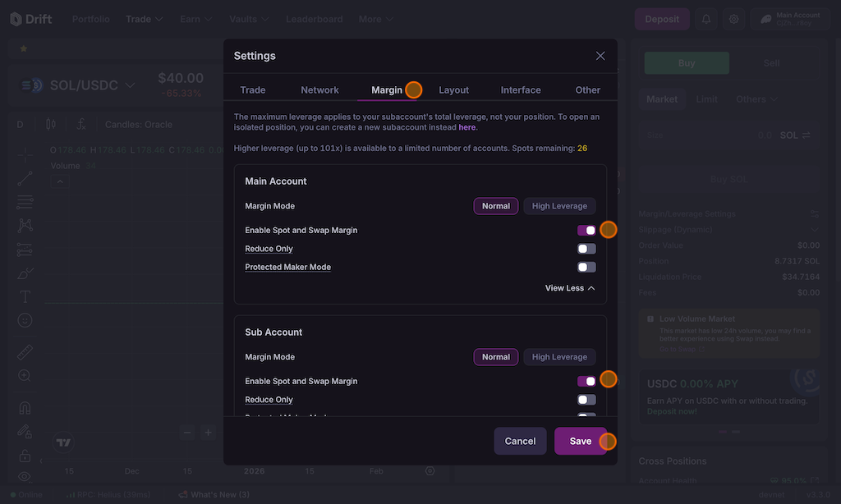The height and width of the screenshot is (504, 841).
Task: Enable Reduce Only for Main Account
Action: (586, 249)
